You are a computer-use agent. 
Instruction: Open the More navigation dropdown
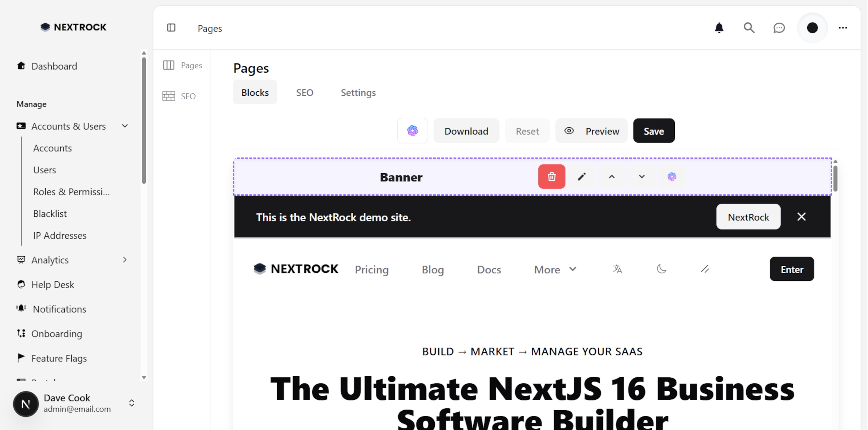click(555, 269)
